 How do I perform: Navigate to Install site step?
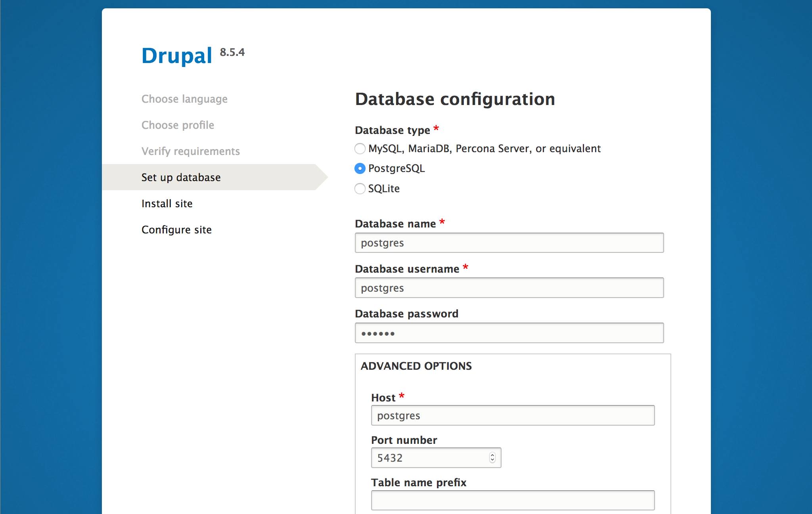167,203
